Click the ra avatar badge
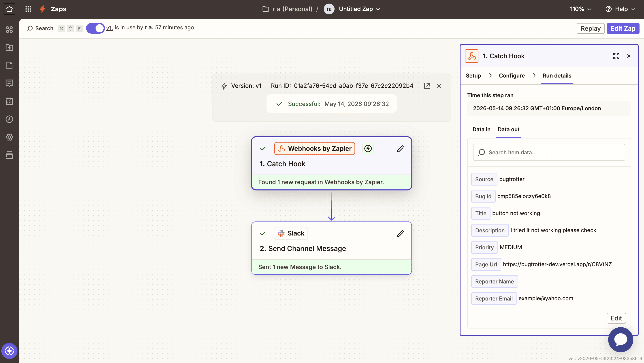Screen dimensions: 644x363 [329, 9]
